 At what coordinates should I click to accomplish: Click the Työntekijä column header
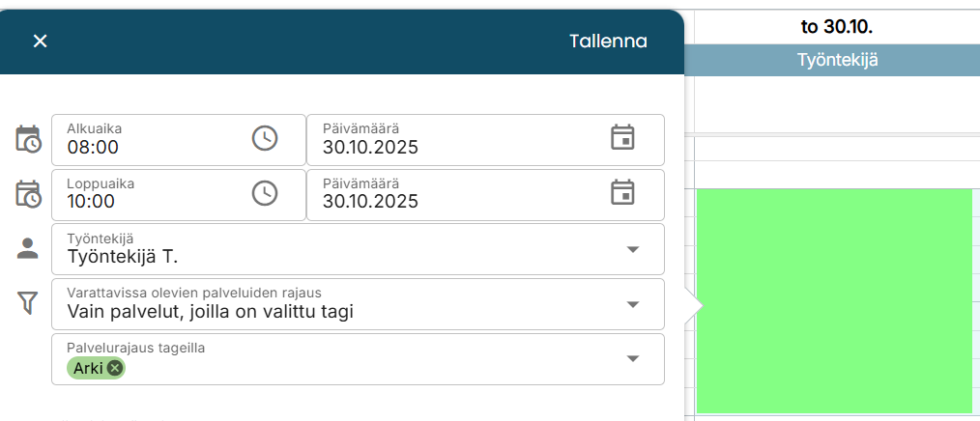pos(837,60)
